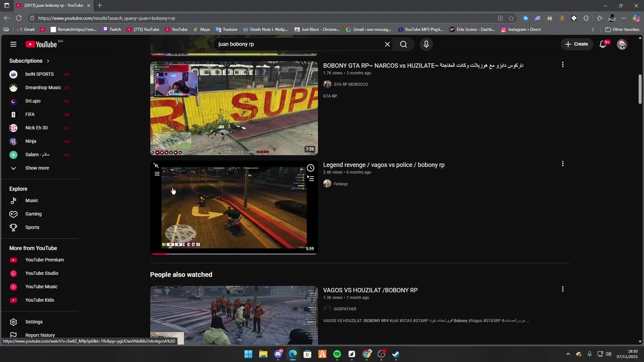Open the Nick Eh 30 subscription
The image size is (644, 362).
[x=38, y=128]
